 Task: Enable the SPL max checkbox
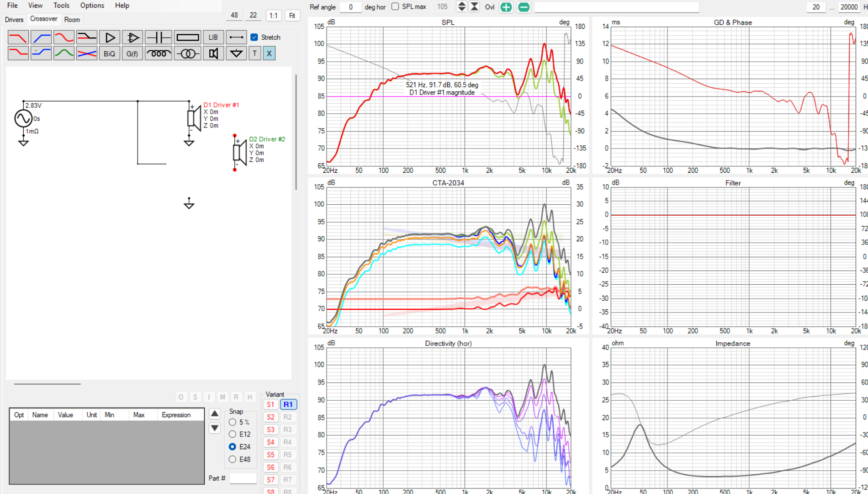click(395, 6)
